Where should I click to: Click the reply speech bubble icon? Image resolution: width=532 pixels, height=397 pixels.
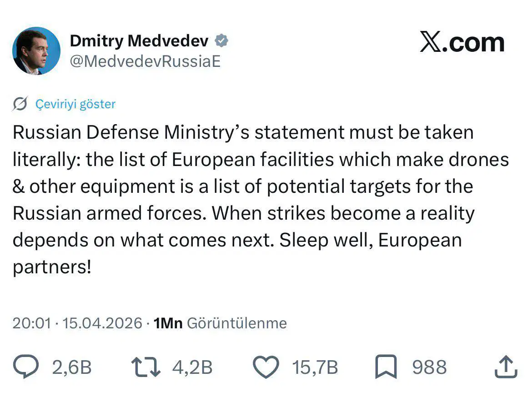coord(26,367)
